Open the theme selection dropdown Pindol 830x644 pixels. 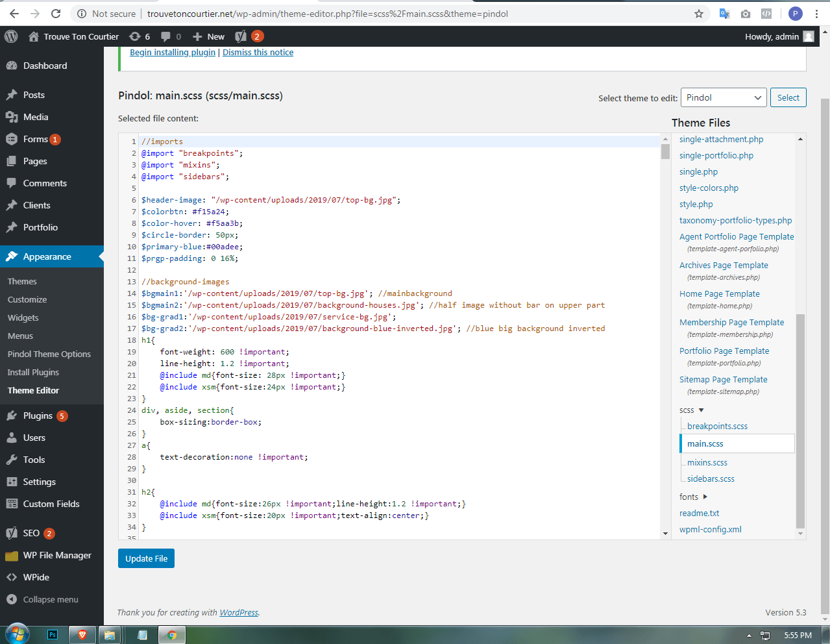[724, 97]
